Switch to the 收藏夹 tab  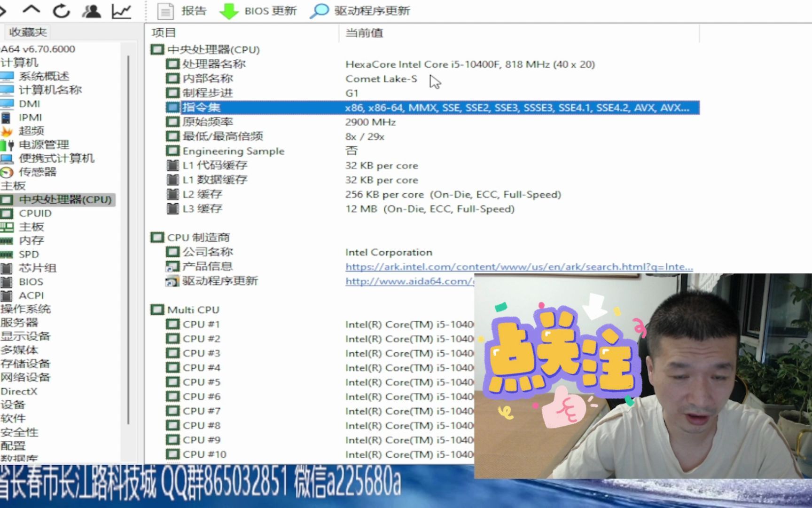point(28,32)
